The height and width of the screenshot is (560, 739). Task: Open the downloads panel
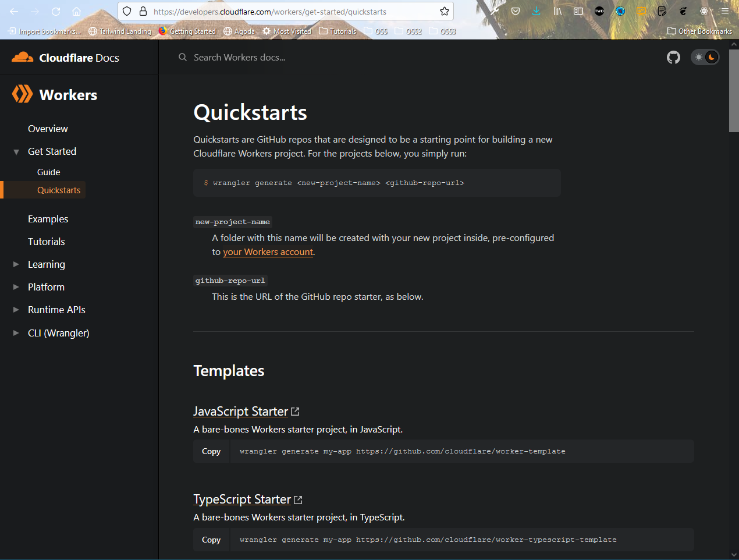click(x=537, y=11)
